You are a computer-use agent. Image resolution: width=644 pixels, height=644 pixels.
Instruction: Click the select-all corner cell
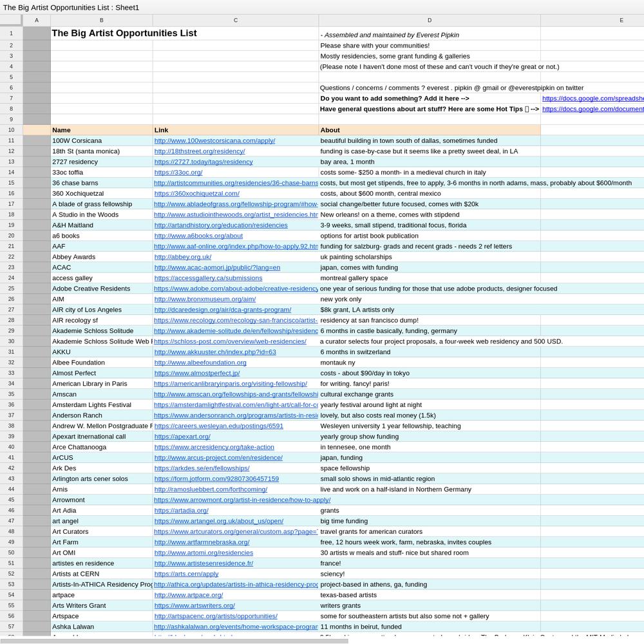click(x=11, y=20)
